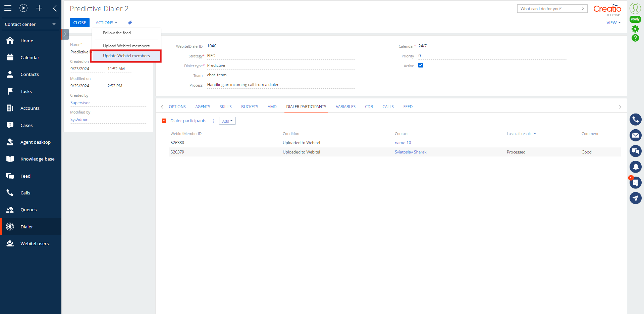Open the Accounts section
Viewport: 644px width, 314px height.
tap(31, 108)
